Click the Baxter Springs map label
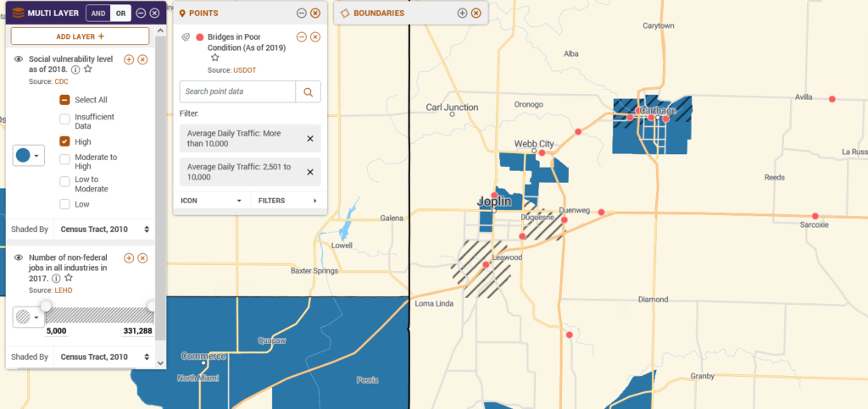The height and width of the screenshot is (409, 868). (x=315, y=271)
